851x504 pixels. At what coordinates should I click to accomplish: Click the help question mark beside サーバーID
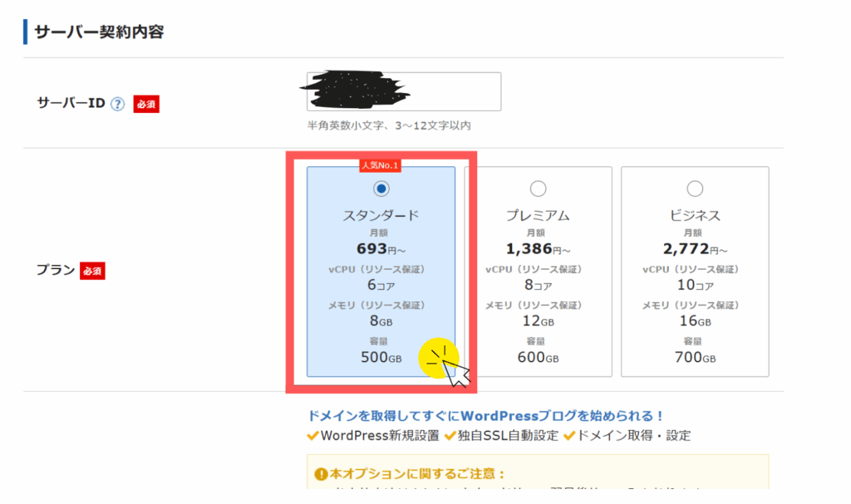pyautogui.click(x=117, y=104)
